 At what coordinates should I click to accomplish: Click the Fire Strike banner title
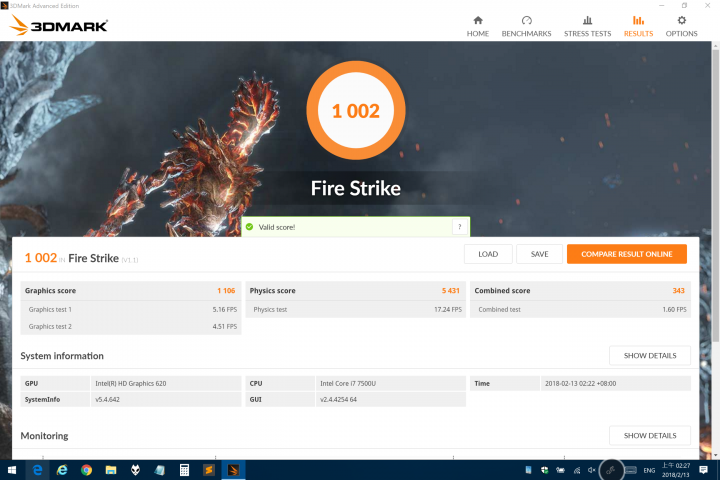356,188
